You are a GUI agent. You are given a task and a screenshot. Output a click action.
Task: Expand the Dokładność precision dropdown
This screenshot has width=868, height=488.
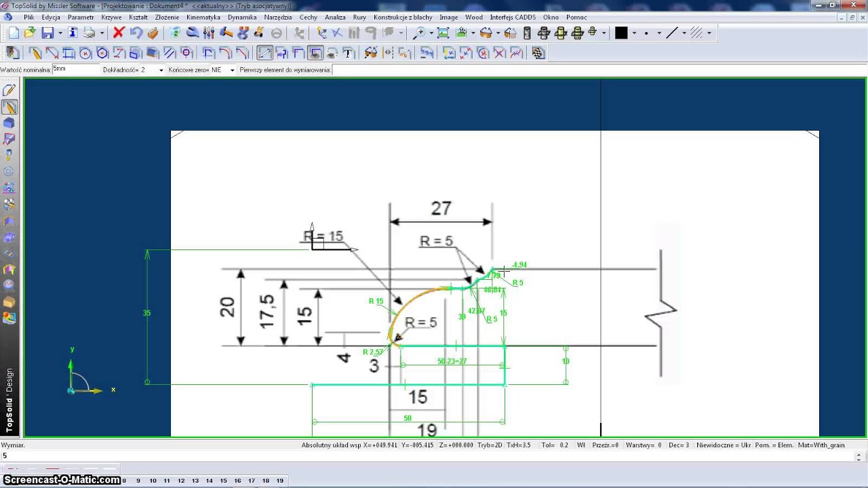tap(161, 70)
